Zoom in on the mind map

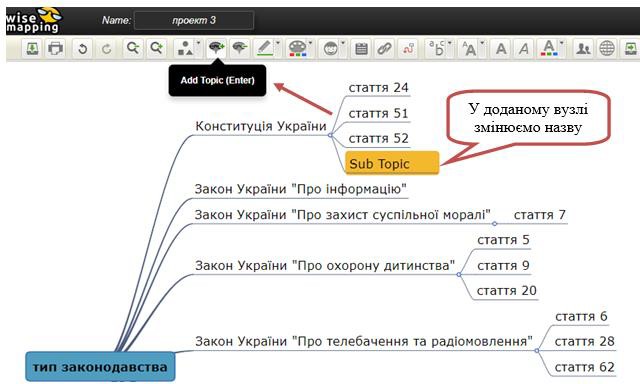(x=157, y=49)
